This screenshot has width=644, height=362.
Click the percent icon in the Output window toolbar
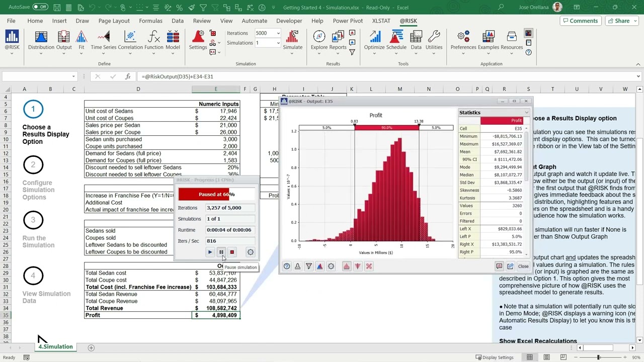click(x=369, y=266)
